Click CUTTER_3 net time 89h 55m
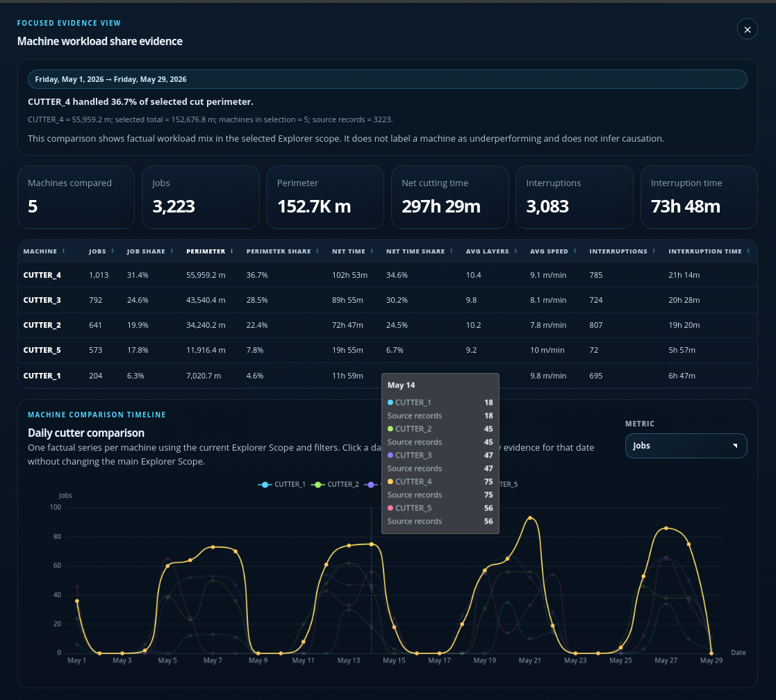Screen dimensions: 776x700 [x=347, y=300]
